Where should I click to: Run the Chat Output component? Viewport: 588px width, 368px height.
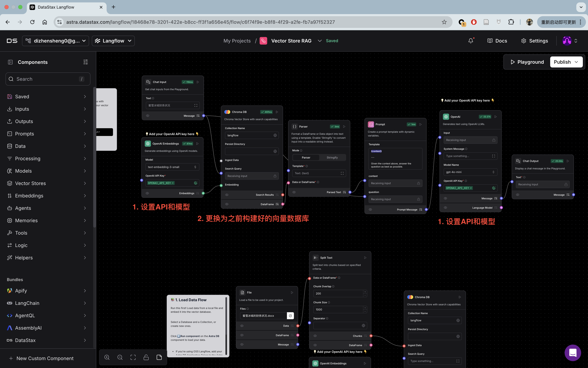[568, 161]
